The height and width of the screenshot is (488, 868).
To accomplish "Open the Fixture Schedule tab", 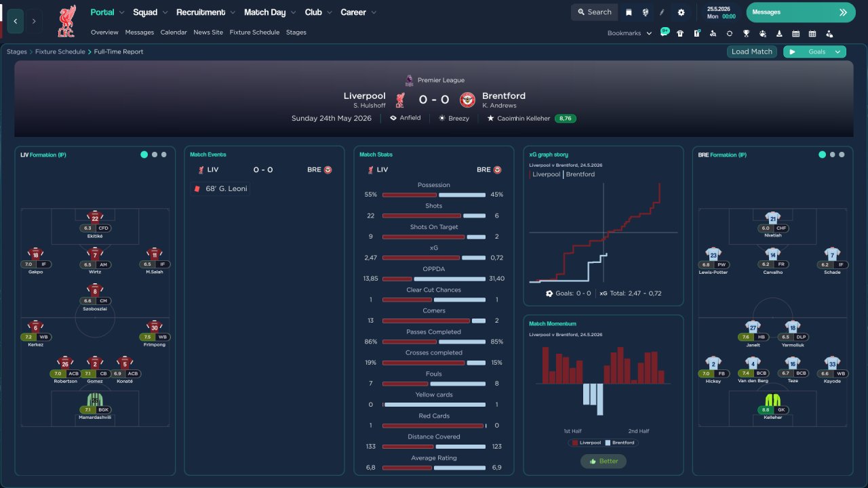I will coord(254,32).
